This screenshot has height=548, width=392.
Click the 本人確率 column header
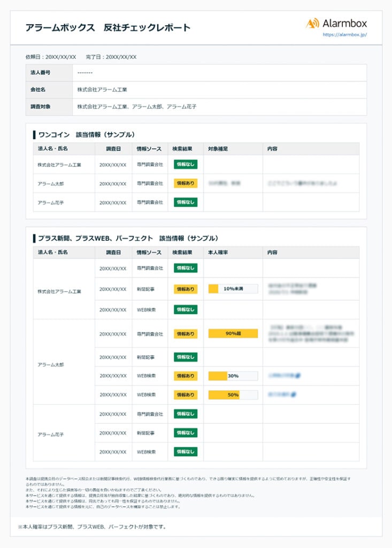coord(218,252)
